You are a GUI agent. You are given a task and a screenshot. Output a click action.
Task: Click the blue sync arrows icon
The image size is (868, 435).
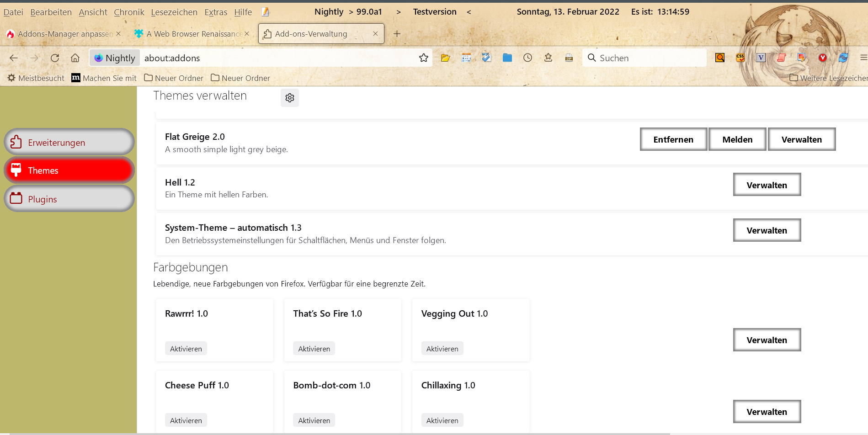[x=843, y=58]
